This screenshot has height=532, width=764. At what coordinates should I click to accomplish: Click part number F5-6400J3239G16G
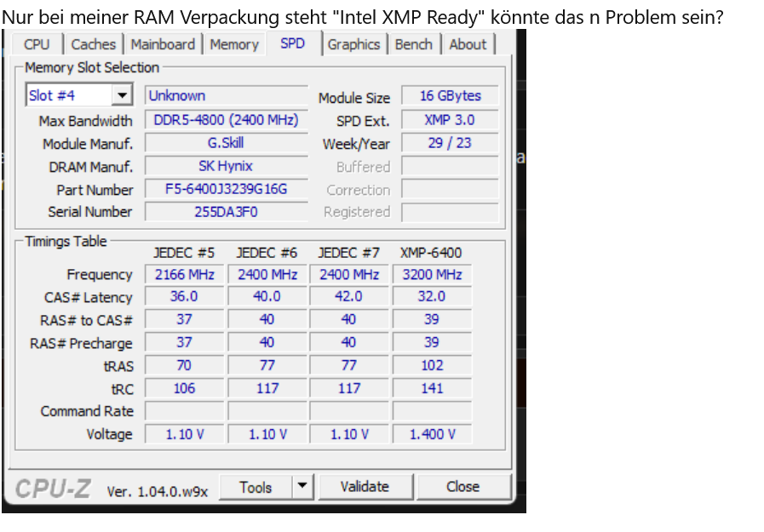[x=226, y=189]
